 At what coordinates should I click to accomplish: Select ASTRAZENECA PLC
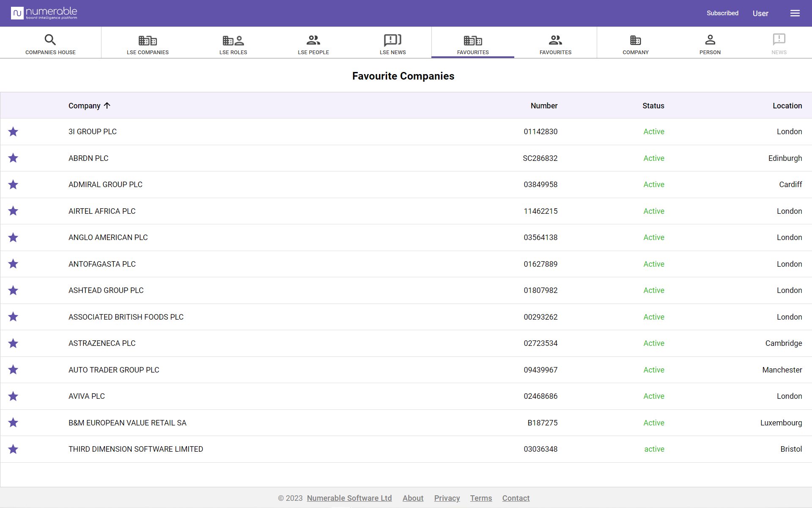[x=102, y=343]
